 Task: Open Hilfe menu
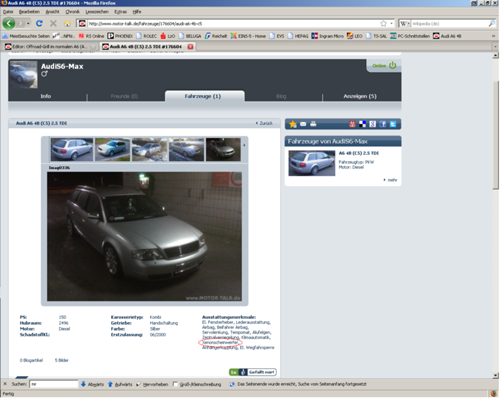tap(137, 12)
